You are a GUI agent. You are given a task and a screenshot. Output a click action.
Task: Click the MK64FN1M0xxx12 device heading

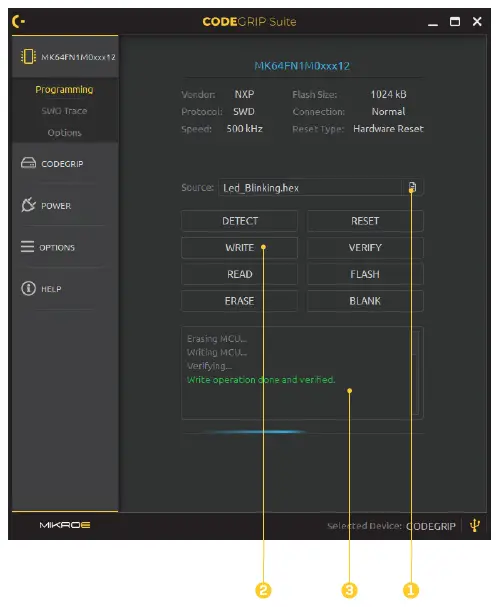(302, 66)
